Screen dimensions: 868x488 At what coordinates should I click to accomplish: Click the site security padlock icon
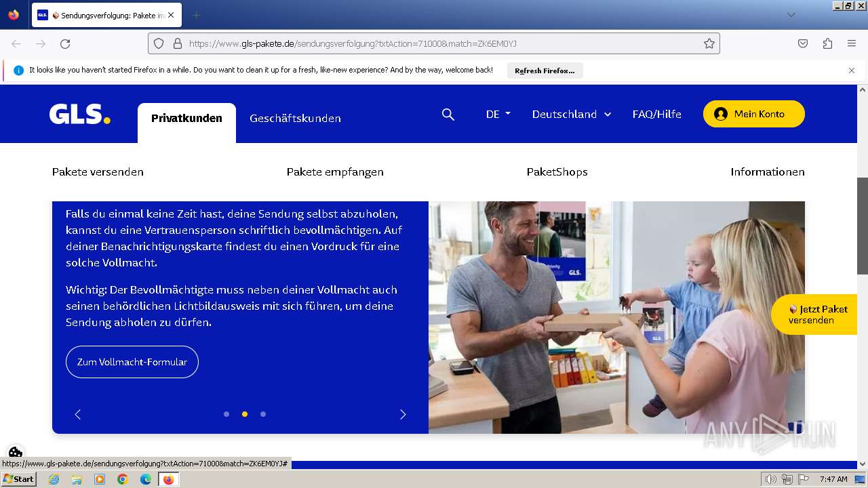[x=178, y=43]
